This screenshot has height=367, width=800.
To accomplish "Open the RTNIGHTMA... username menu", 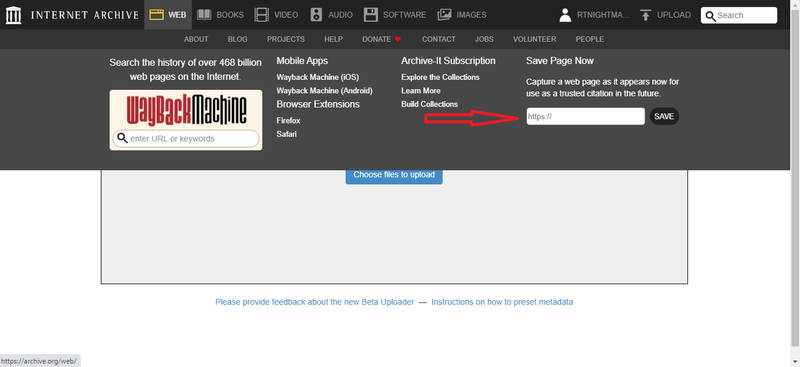I will (x=602, y=15).
